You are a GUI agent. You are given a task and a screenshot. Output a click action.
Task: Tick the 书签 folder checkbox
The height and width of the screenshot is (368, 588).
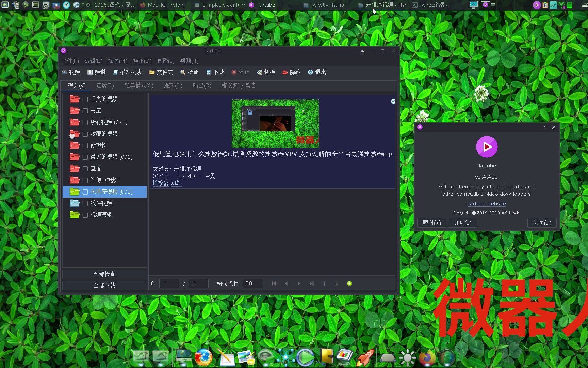[x=85, y=111]
